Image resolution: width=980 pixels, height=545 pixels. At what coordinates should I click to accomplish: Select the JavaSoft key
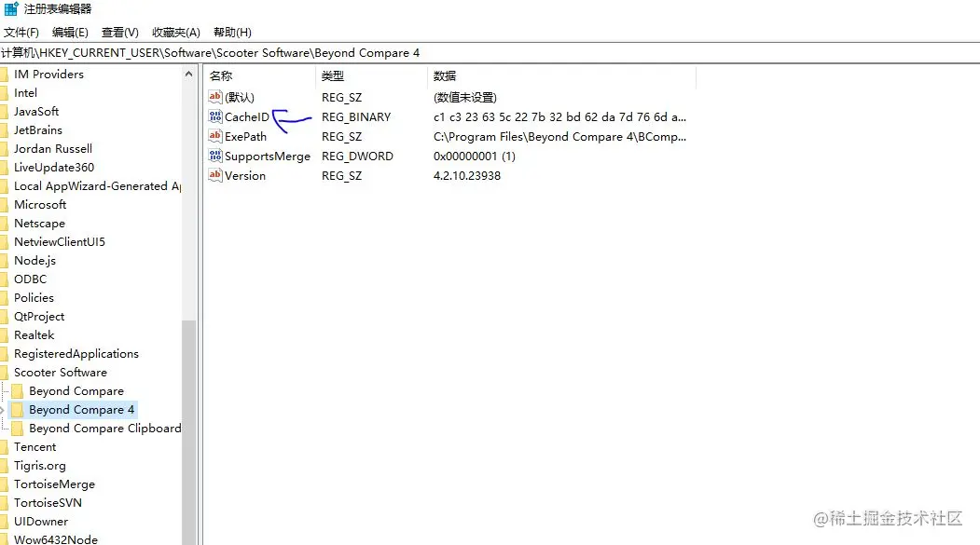(36, 112)
